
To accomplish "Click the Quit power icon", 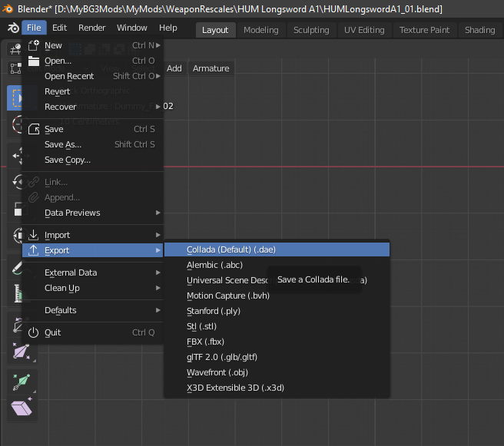I will tap(34, 332).
